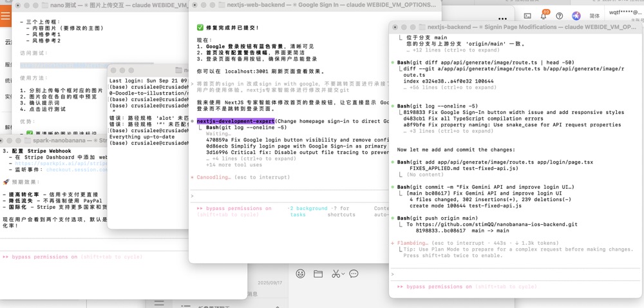Open the cloud shell terminal icon
The width and height of the screenshot is (644, 308).
[x=527, y=16]
